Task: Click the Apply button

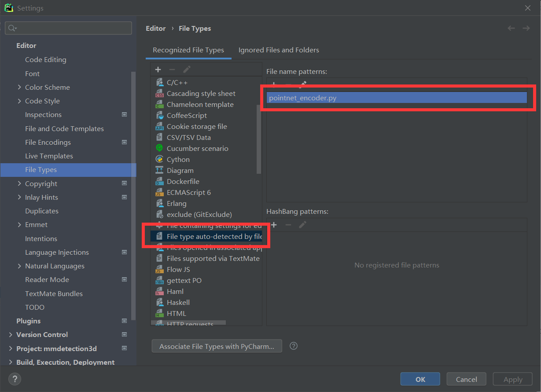Action: (x=513, y=379)
